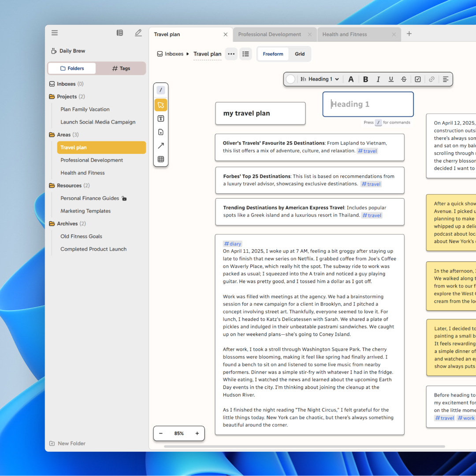The height and width of the screenshot is (476, 476).
Task: Open the Heading 1 style dropdown
Action: click(320, 79)
